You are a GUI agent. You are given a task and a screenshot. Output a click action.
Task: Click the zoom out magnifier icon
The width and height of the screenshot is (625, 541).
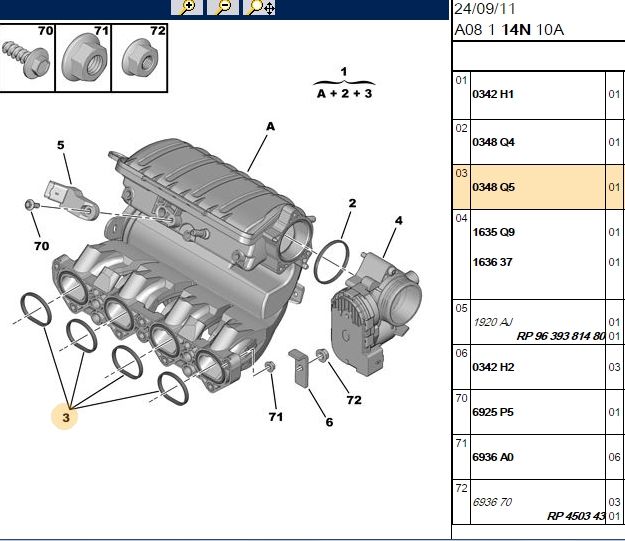click(x=223, y=7)
